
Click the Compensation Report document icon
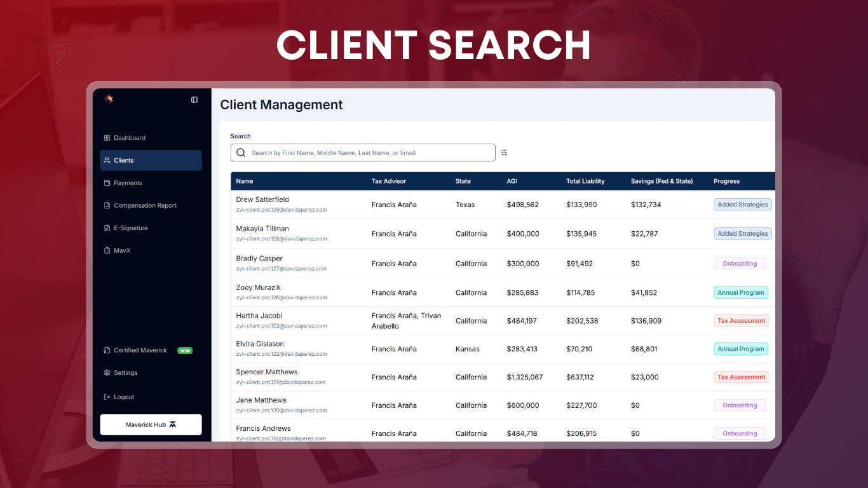pyautogui.click(x=107, y=206)
